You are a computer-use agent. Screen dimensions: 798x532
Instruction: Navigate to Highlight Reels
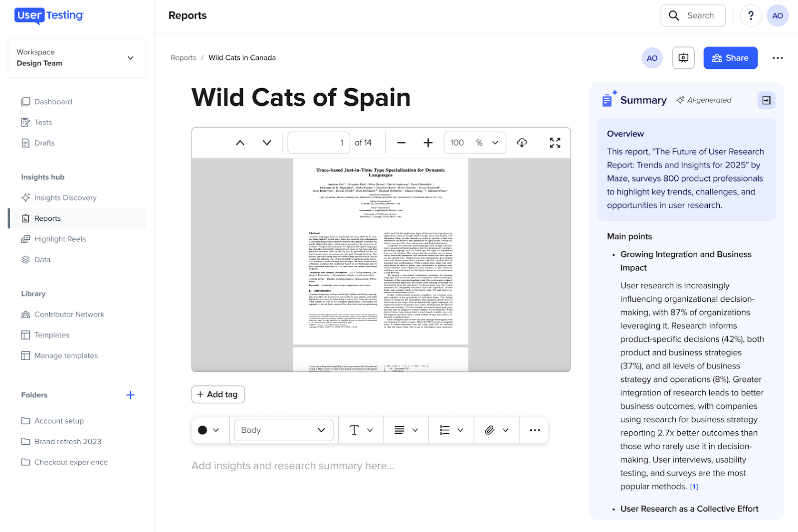[60, 239]
